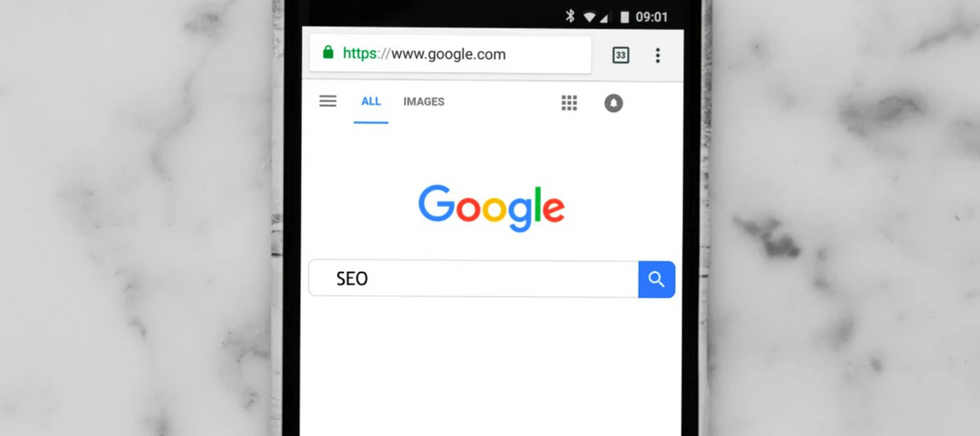Screen dimensions: 980x436
Task: Tap the battery status icon
Action: [x=625, y=17]
